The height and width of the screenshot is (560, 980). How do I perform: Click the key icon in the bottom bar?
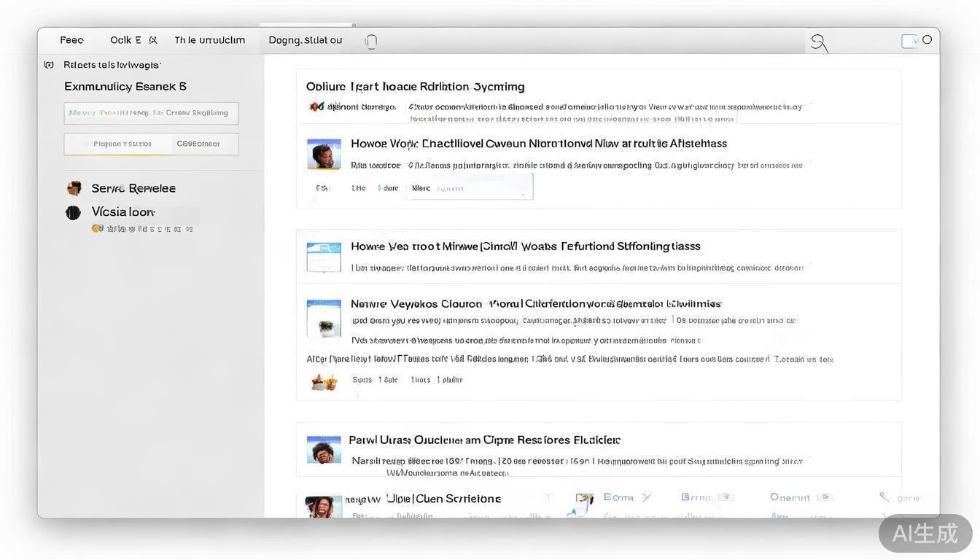(884, 497)
